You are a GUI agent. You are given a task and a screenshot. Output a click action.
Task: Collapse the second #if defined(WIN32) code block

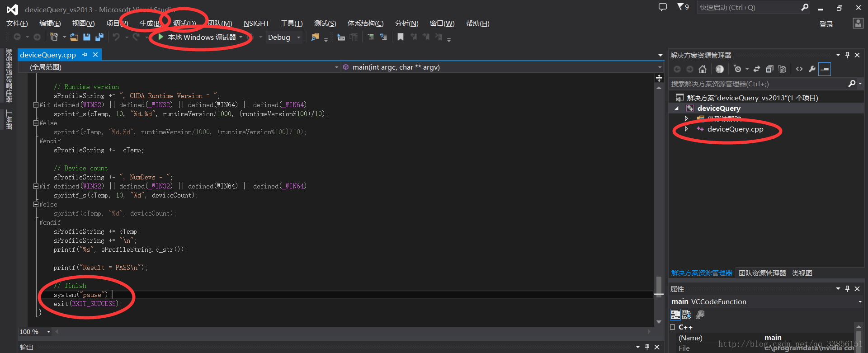click(x=35, y=186)
